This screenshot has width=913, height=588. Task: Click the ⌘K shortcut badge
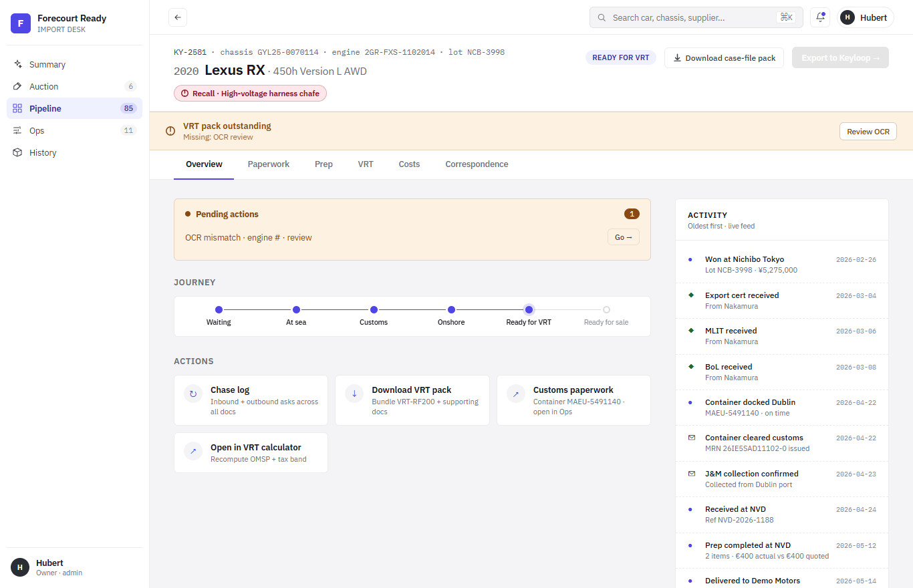click(786, 17)
